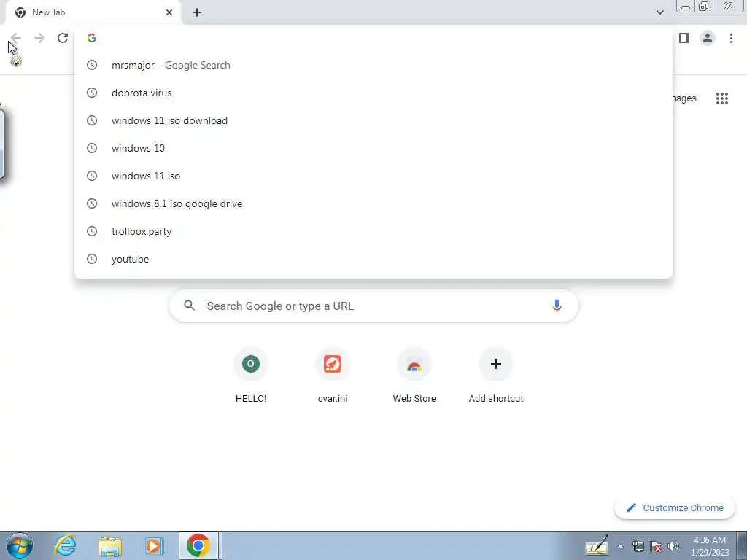
Task: Click the magnifier icon in the search box
Action: (x=190, y=306)
